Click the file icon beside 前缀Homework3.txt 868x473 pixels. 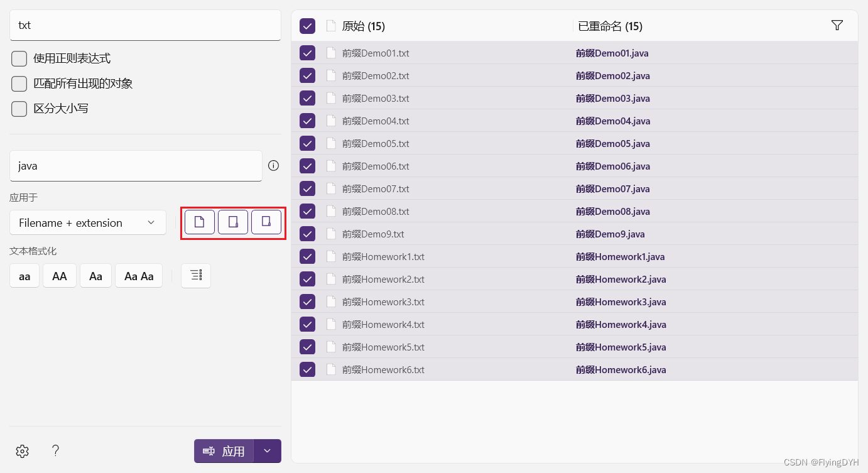(x=331, y=302)
